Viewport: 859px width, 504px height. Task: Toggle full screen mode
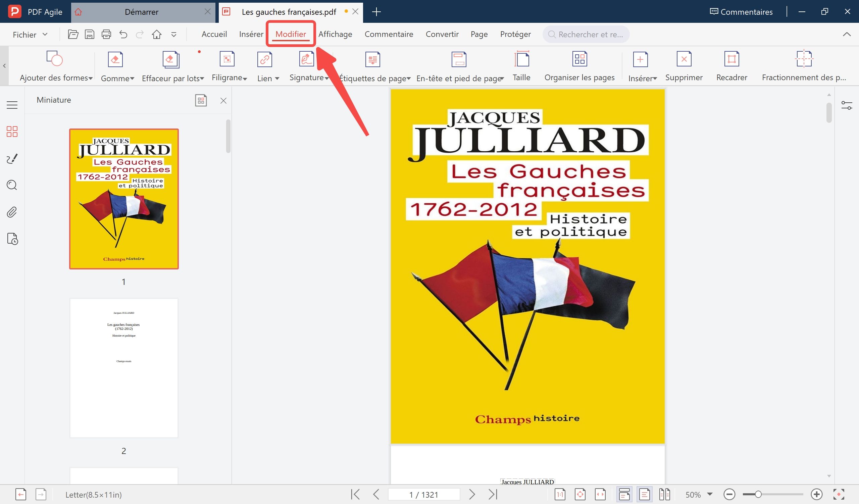[839, 494]
